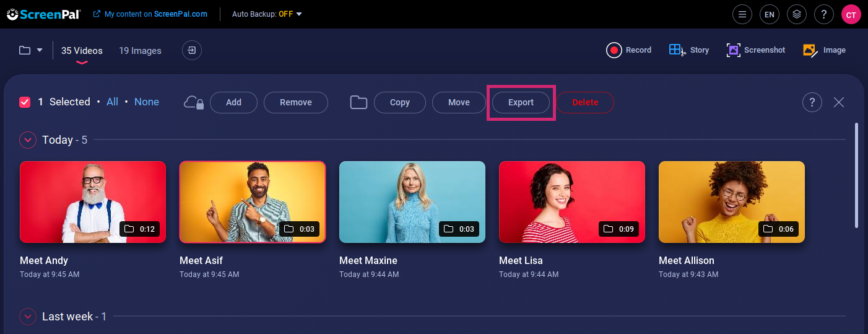This screenshot has height=334, width=868.
Task: Open the Meet Allison video thumbnail
Action: click(732, 202)
